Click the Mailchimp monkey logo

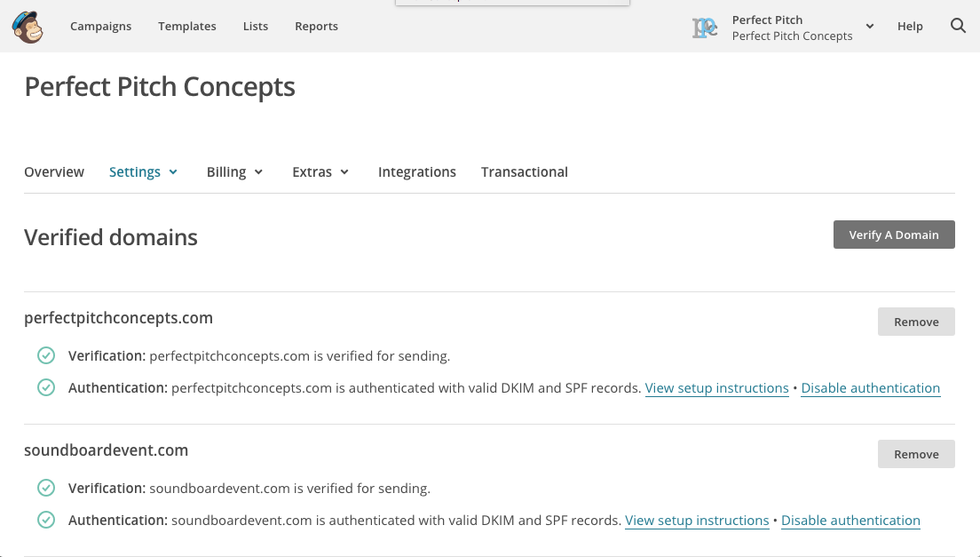click(x=28, y=27)
